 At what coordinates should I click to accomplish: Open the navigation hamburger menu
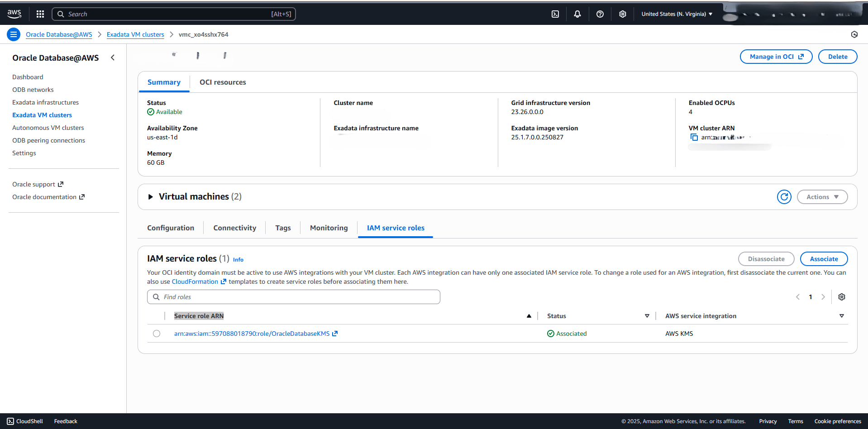(x=13, y=34)
